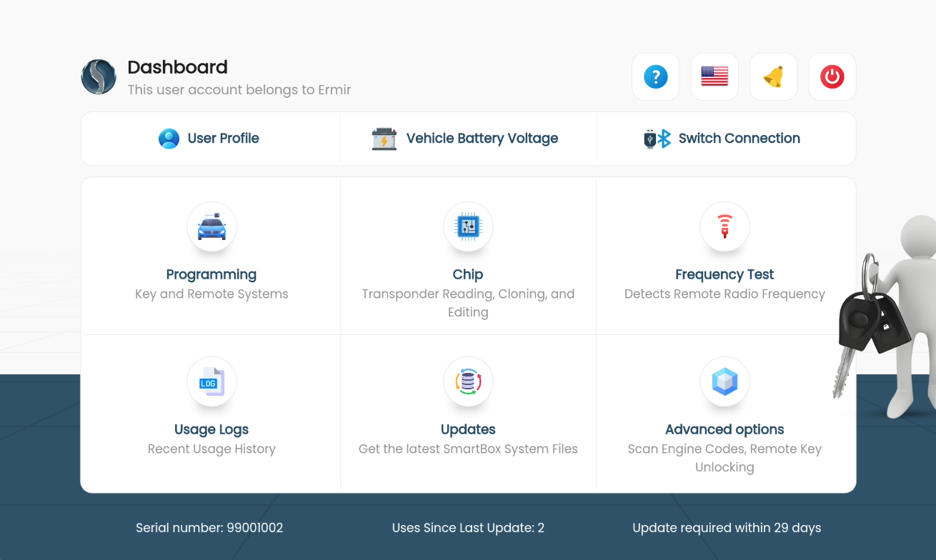Click the red Frequency Test signal icon
The image size is (936, 560).
tap(725, 226)
